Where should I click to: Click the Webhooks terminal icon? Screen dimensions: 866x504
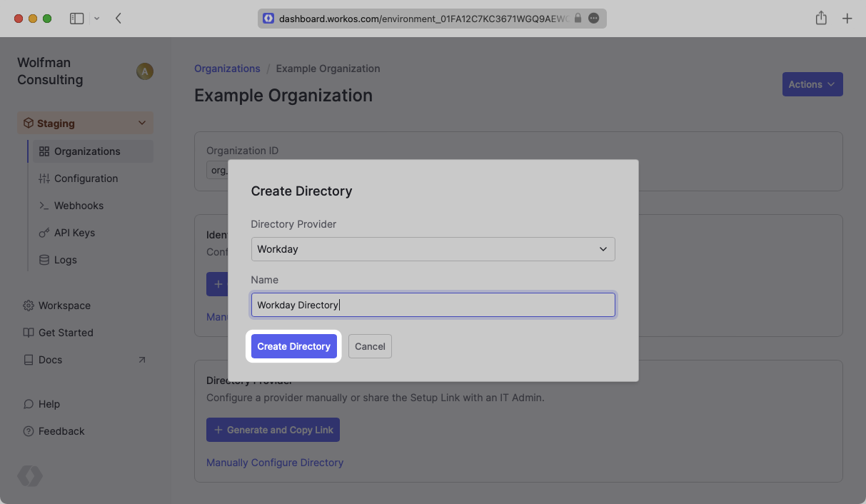[x=44, y=206]
